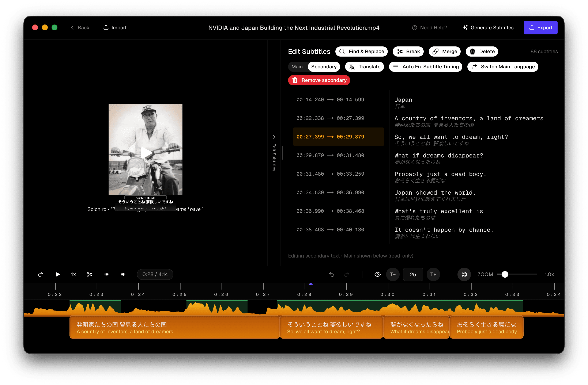Collapse the Edit Subtitles panel chevron

[x=274, y=137]
